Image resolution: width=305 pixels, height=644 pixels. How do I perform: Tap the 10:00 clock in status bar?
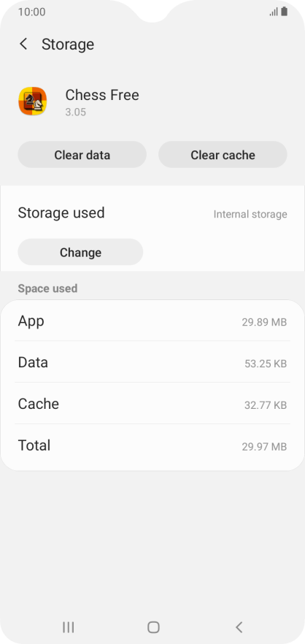[31, 12]
